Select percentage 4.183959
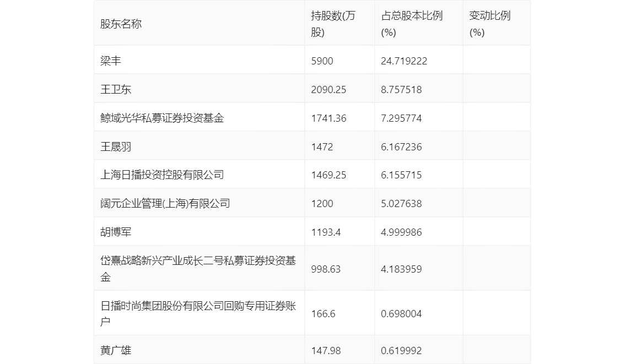The width and height of the screenshot is (625, 364). point(401,269)
